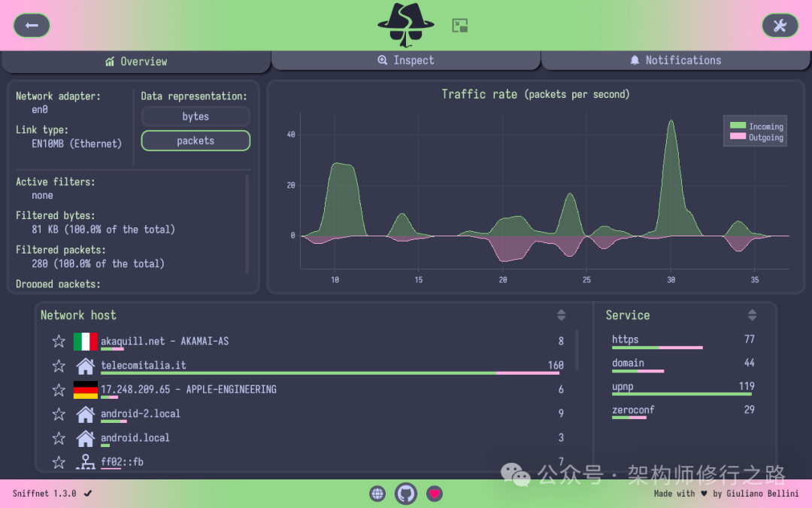
Task: Click the heart sponsor icon in footer
Action: (435, 494)
